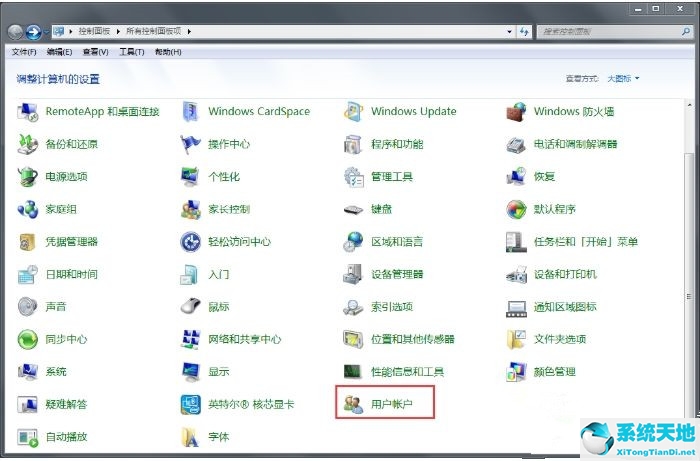This screenshot has height=461, width=700.
Task: Open the 恢复 icon
Action: tap(516, 177)
